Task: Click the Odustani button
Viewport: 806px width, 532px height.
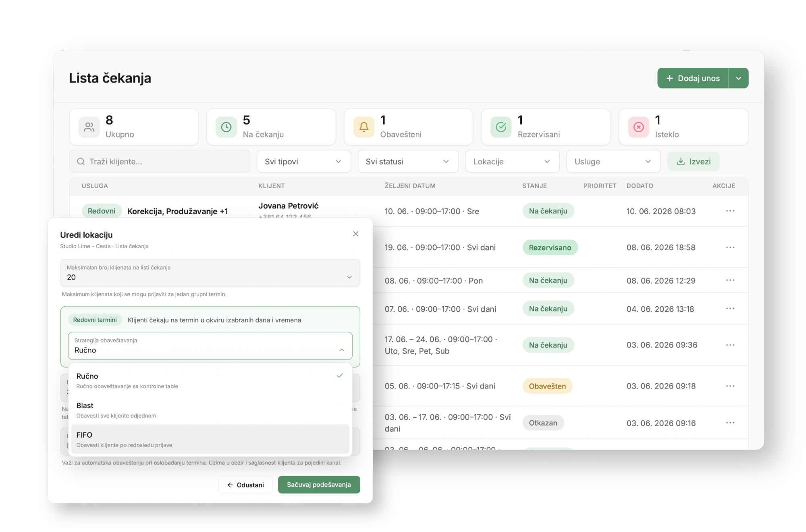Action: (245, 484)
